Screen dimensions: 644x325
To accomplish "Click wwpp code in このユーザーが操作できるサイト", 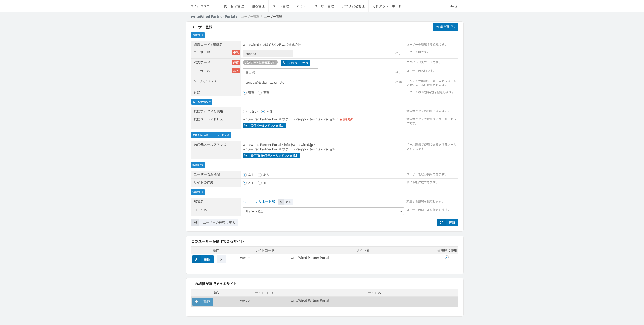I will click(x=245, y=258).
